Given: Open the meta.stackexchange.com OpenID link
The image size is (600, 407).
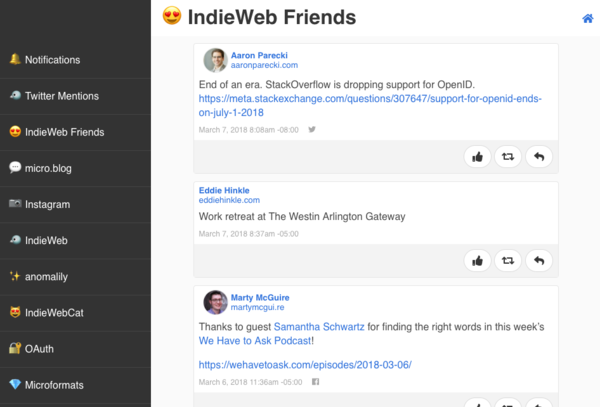Looking at the screenshot, I should [370, 106].
